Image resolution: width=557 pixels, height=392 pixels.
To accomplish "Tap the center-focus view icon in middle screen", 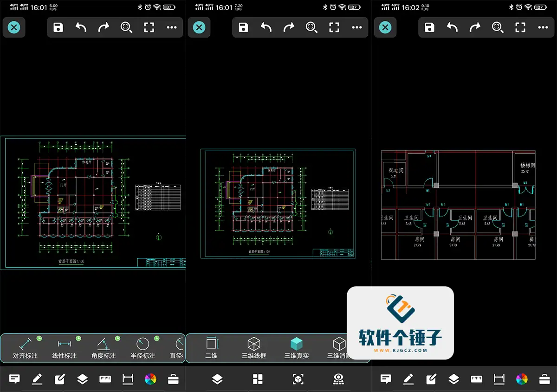I will pos(298,379).
